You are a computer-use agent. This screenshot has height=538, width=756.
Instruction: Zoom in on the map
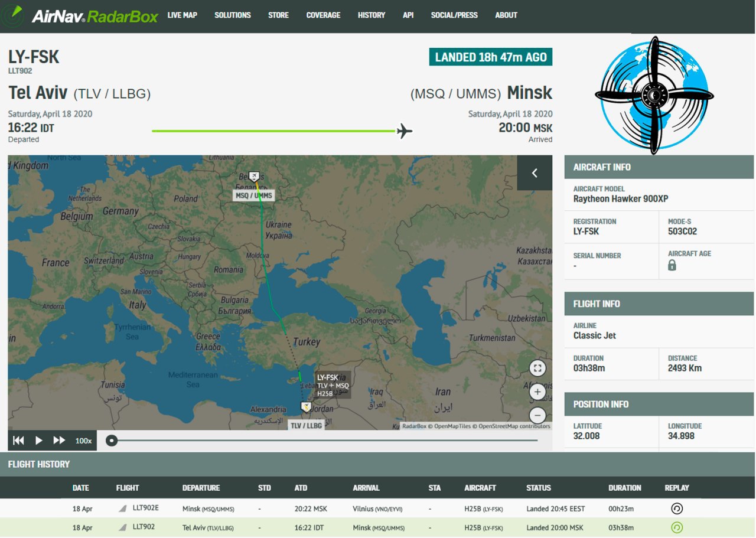click(537, 392)
